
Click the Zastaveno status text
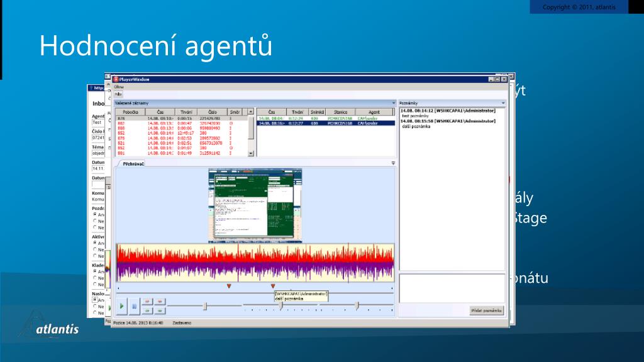(182, 323)
